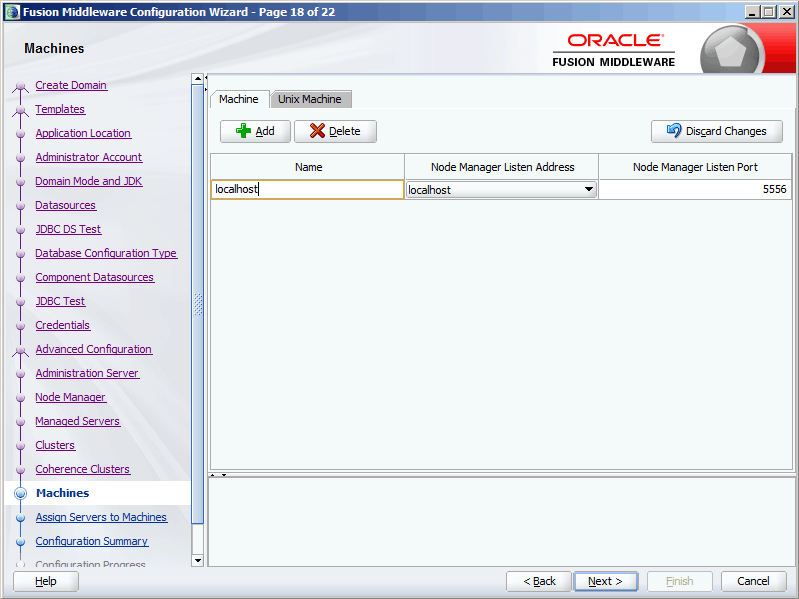Go back with the Back button
The width and height of the screenshot is (799, 599).
(x=539, y=581)
